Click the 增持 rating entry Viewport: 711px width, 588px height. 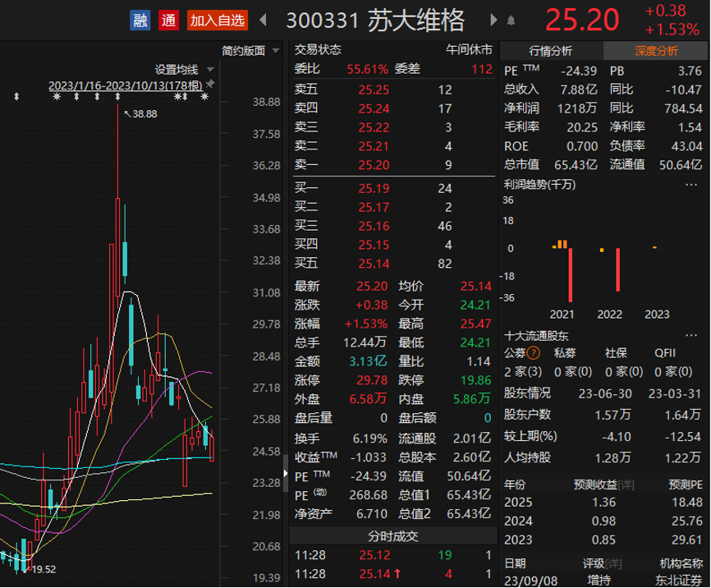(x=599, y=581)
